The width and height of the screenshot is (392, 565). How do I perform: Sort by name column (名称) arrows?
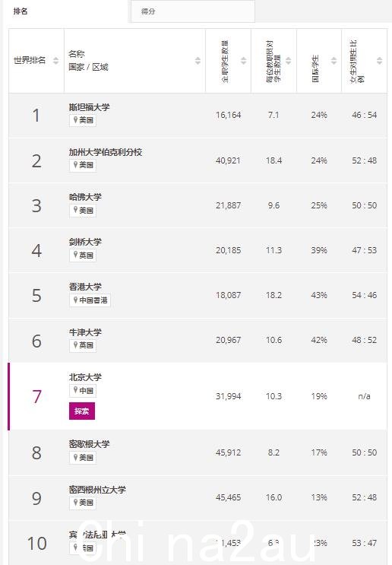click(198, 61)
